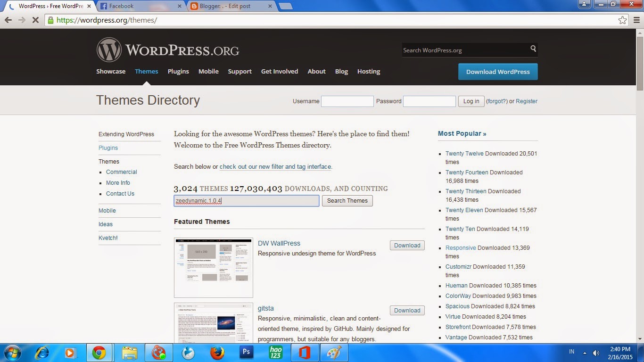Go to Plugins in the top navigation
Screen dimensions: 644x362
click(178, 72)
